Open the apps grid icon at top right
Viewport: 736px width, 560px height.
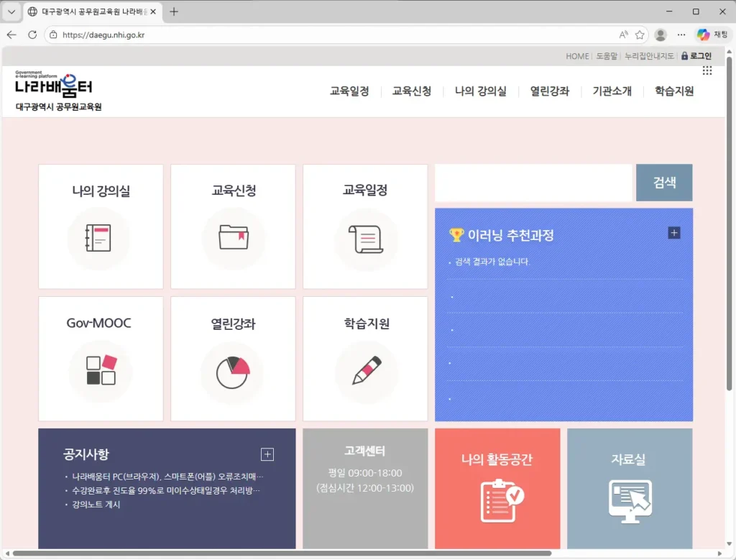(x=707, y=70)
